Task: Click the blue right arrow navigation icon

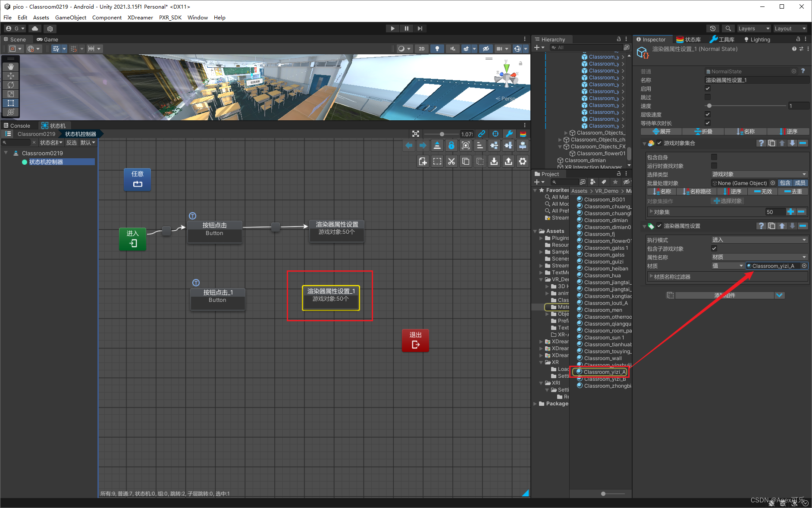Action: [423, 146]
